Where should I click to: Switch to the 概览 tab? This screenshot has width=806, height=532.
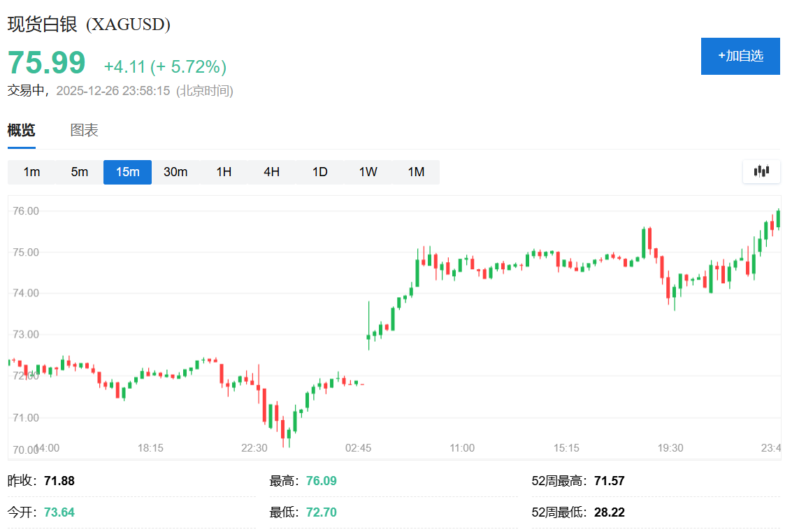(x=21, y=130)
